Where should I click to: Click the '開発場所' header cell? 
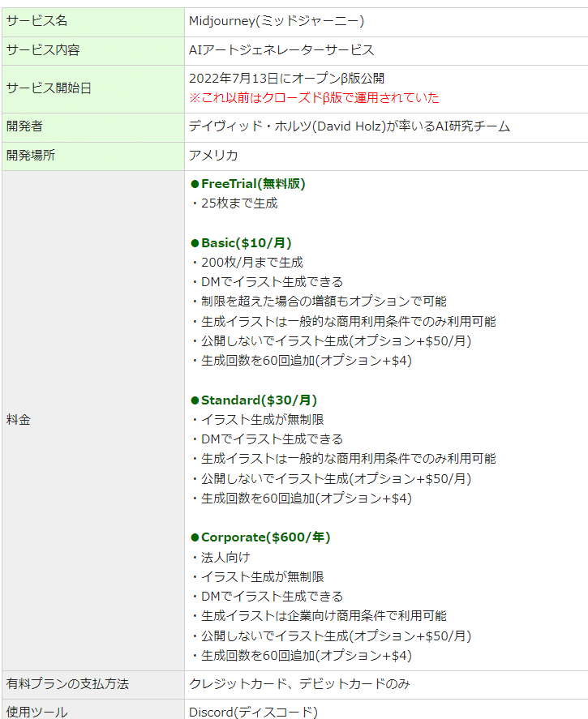click(x=93, y=156)
